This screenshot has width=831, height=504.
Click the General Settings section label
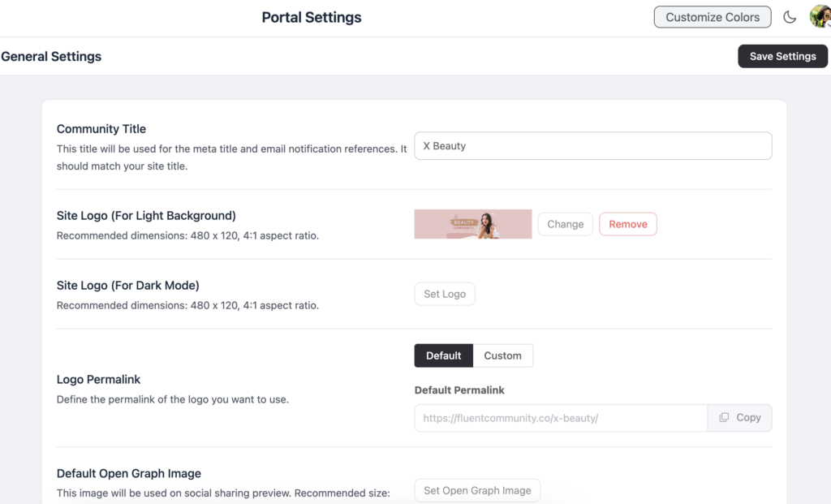[51, 56]
